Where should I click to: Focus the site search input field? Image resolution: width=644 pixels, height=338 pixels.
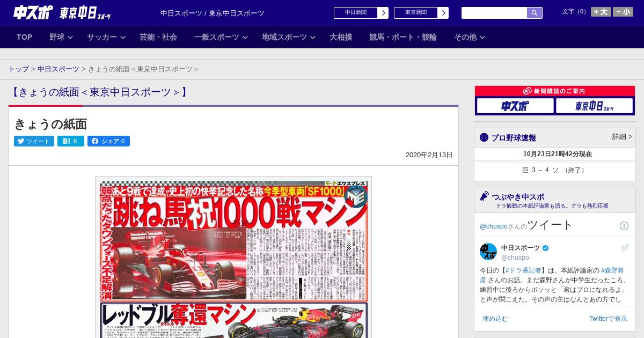pyautogui.click(x=494, y=13)
